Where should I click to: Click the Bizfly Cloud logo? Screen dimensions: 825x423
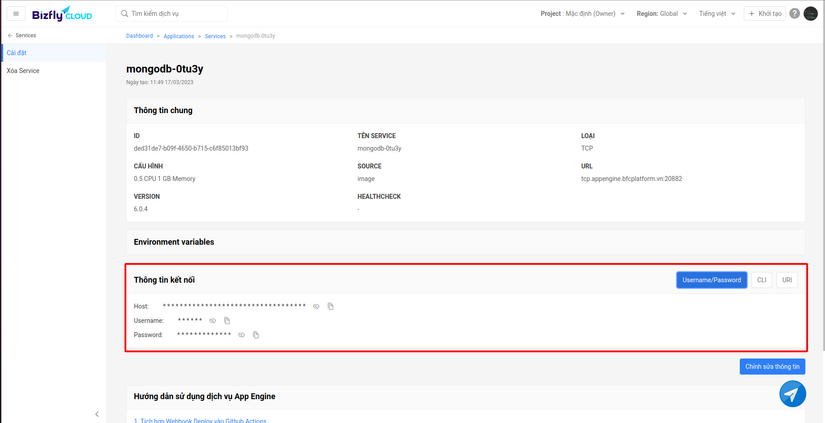point(62,14)
